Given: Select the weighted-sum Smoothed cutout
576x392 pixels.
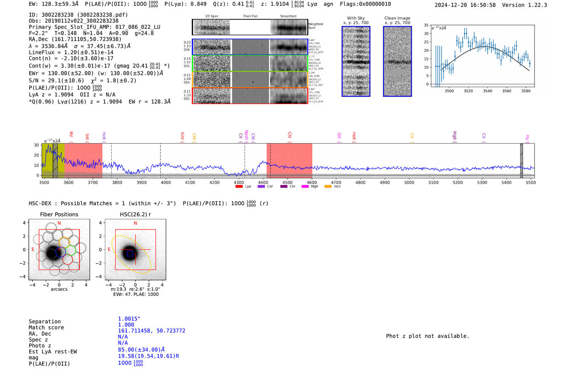Looking at the screenshot, I should point(289,27).
